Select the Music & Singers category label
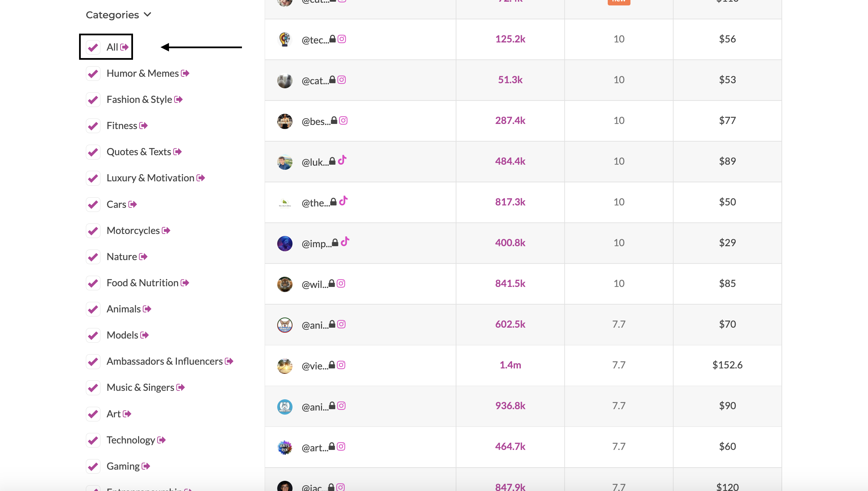 pos(140,387)
